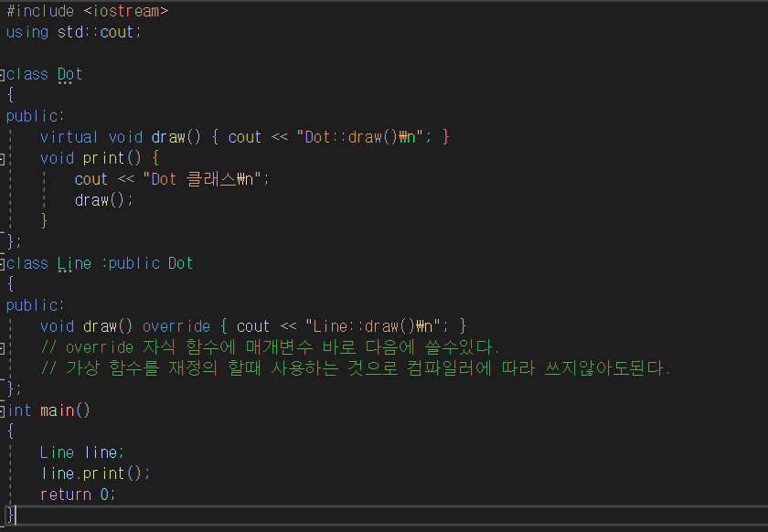768x532 pixels.
Task: Place cursor after main's closing brace
Action: 16,516
